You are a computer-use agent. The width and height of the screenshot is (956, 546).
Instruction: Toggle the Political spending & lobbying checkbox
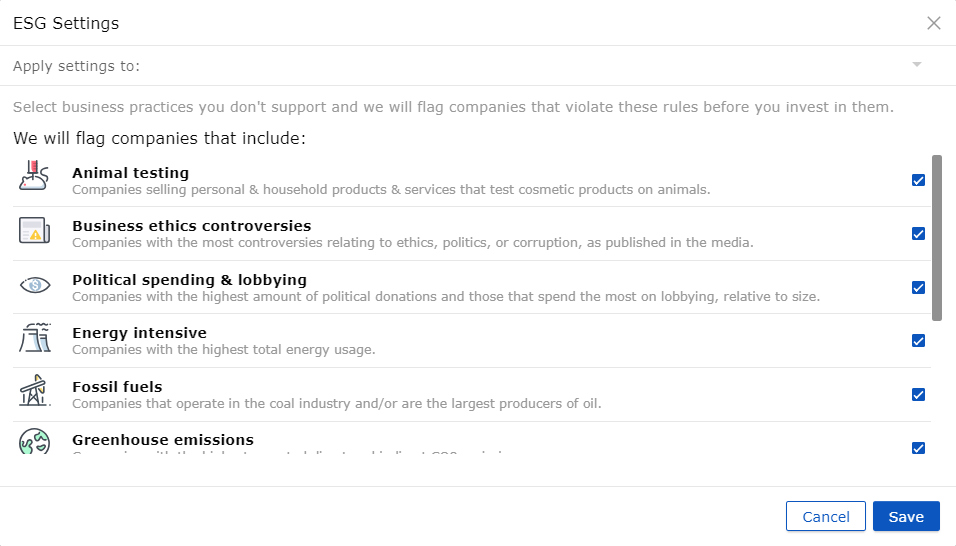(918, 288)
